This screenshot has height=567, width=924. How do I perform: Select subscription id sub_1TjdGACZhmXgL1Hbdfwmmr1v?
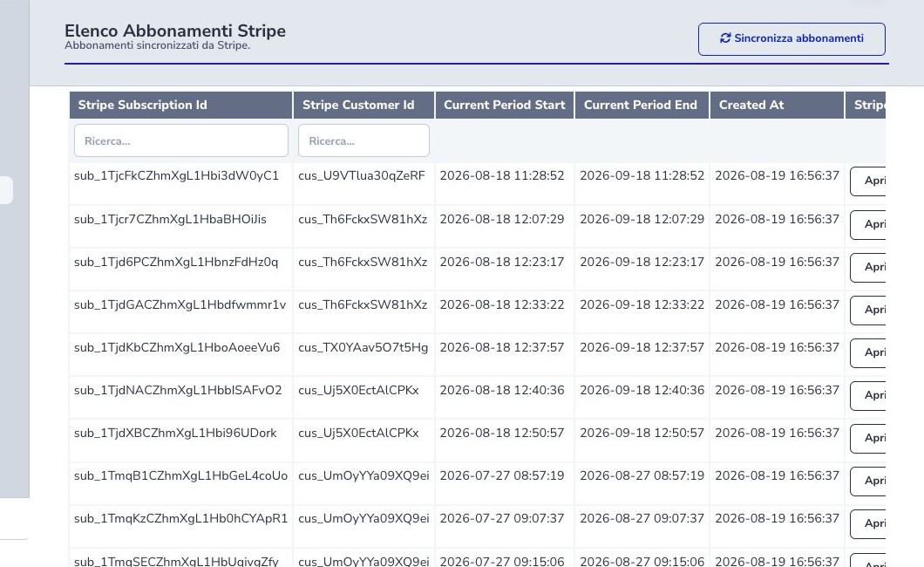coord(180,304)
